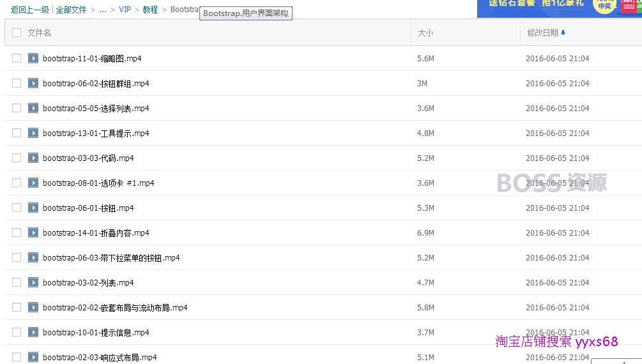
Task: Click the 5.3M size value
Action: coord(426,208)
